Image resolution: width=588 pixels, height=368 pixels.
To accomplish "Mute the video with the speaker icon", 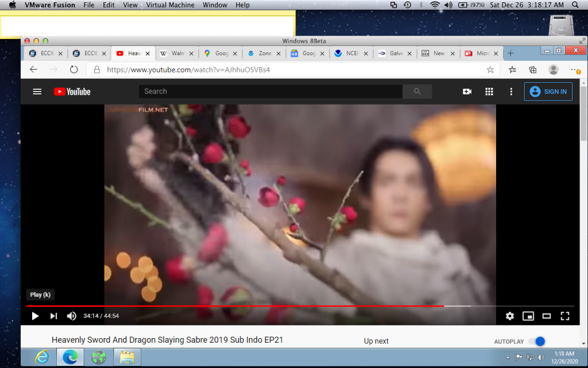I will [x=71, y=316].
